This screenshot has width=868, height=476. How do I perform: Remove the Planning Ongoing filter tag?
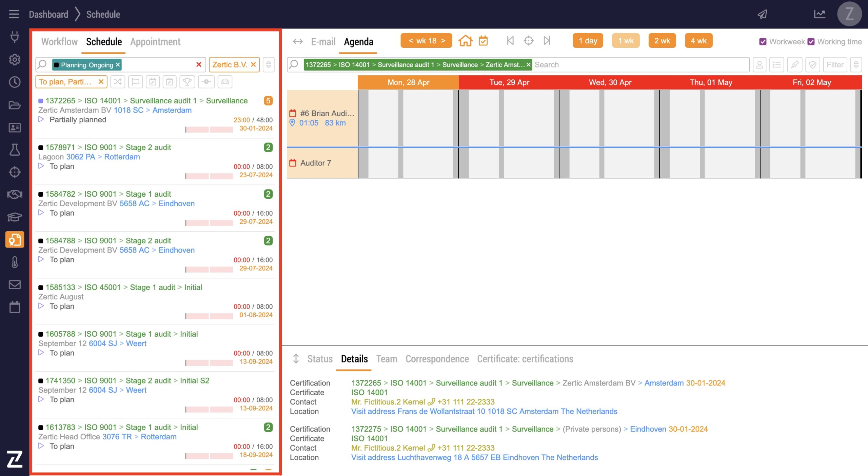pos(118,64)
